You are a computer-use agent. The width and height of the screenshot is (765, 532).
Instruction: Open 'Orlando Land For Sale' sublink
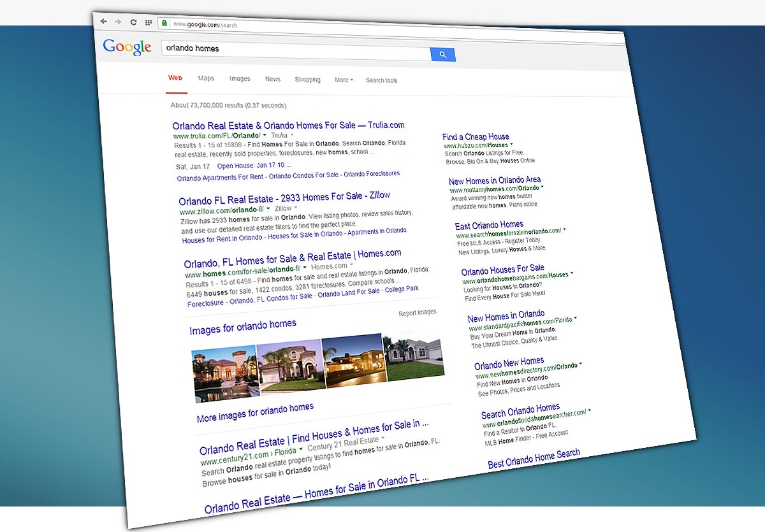click(349, 292)
